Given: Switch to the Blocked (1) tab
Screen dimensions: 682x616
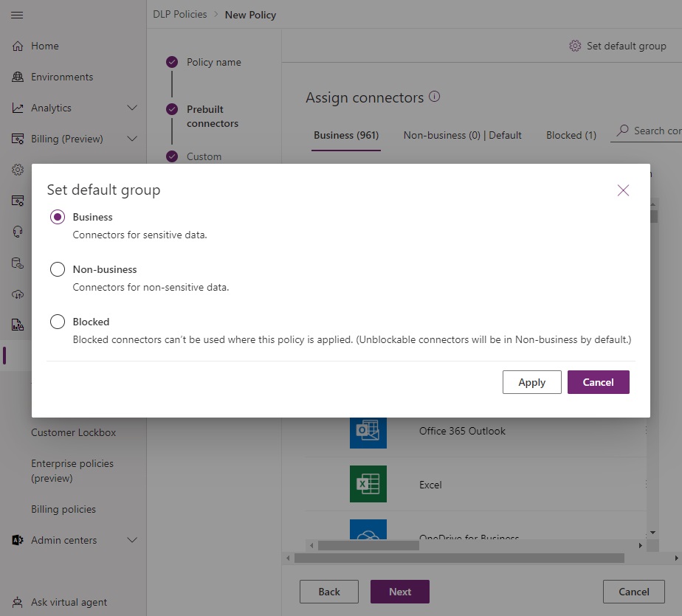Looking at the screenshot, I should pos(571,134).
